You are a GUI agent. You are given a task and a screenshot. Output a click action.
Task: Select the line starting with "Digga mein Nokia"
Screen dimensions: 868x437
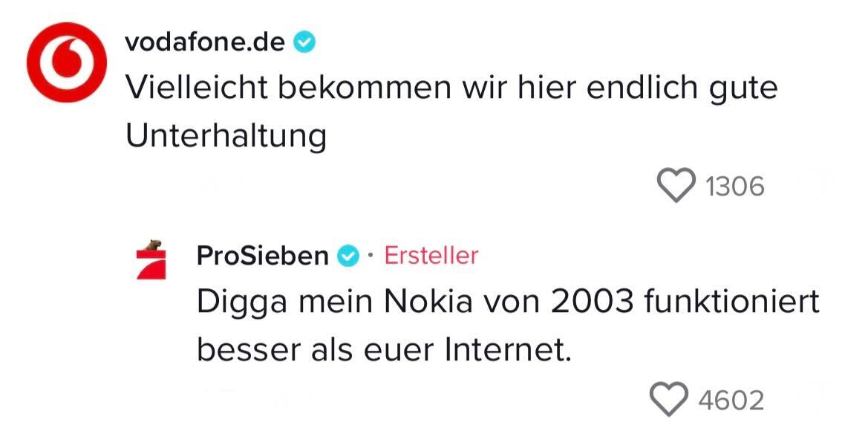[x=507, y=302]
